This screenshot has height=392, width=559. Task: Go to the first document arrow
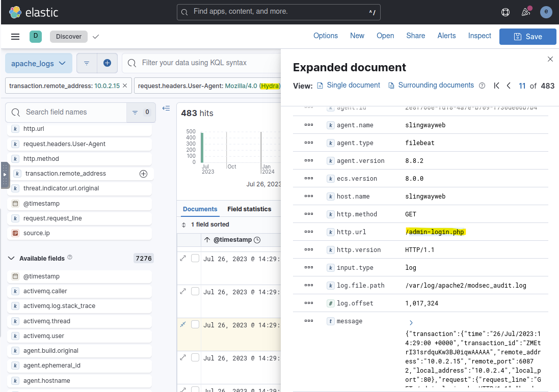(496, 86)
